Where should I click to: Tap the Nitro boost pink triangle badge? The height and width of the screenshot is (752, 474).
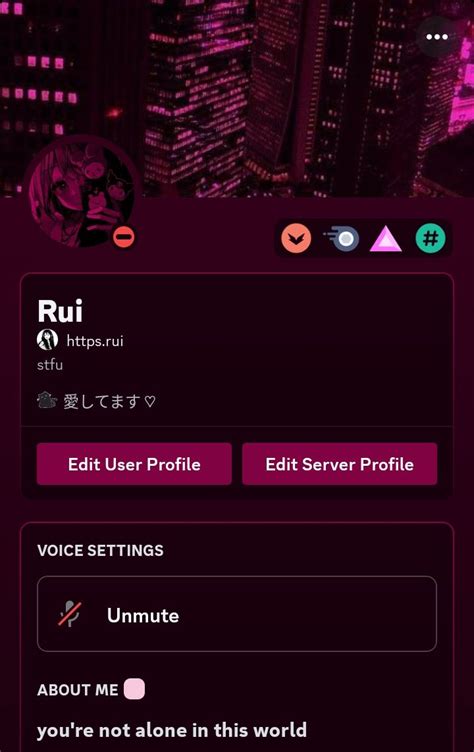point(386,239)
